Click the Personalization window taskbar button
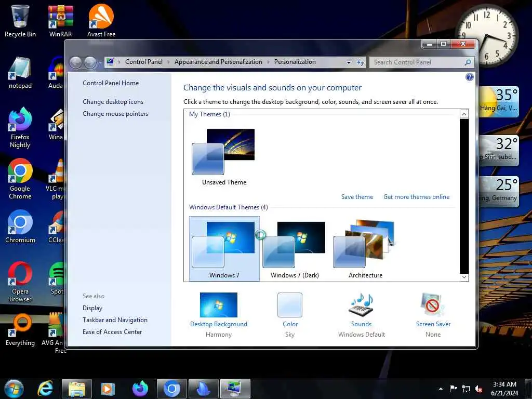The height and width of the screenshot is (399, 532). click(235, 389)
